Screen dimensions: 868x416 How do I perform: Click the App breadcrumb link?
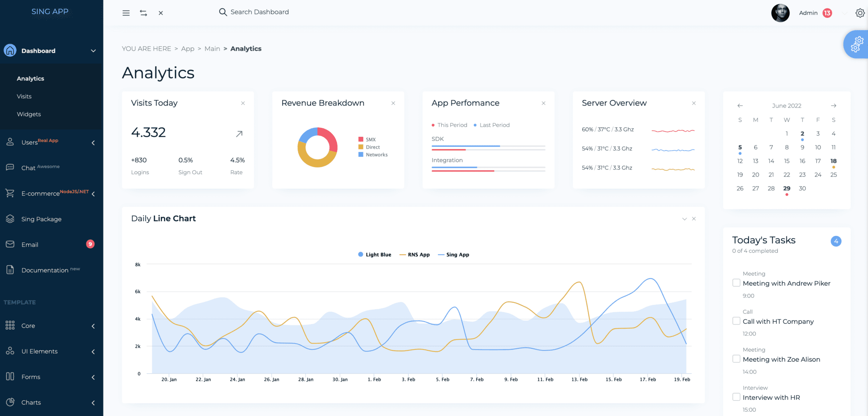point(188,49)
